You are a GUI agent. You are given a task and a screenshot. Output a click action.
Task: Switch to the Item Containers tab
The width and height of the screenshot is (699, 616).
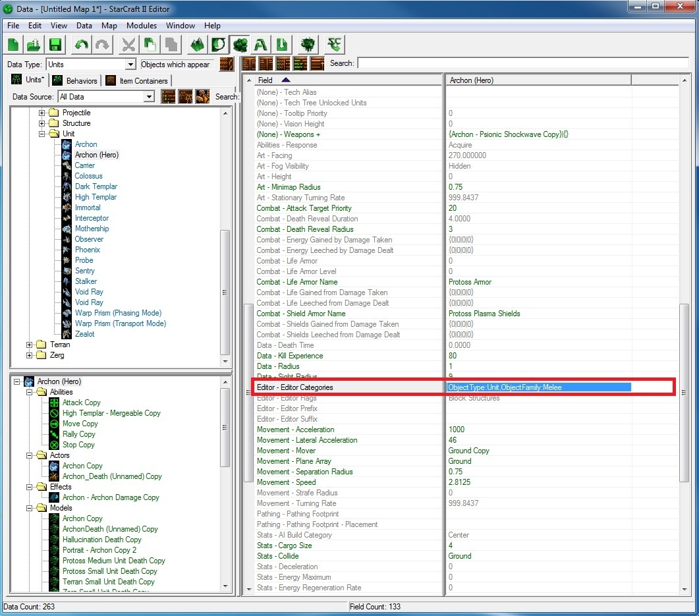pos(137,80)
